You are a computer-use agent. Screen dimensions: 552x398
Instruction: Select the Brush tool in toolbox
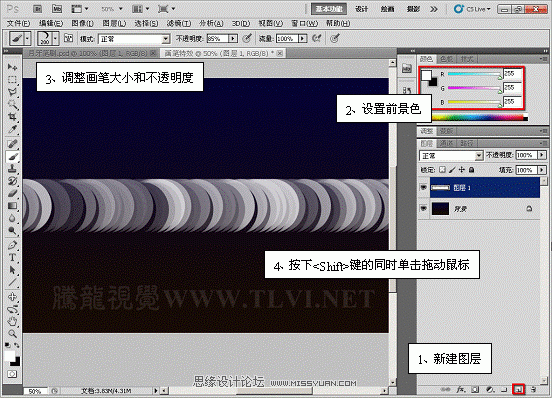click(x=12, y=156)
